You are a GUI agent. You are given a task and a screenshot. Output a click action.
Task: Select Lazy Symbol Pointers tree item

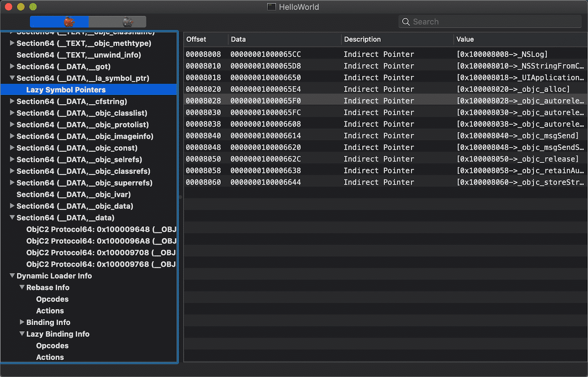pos(89,90)
